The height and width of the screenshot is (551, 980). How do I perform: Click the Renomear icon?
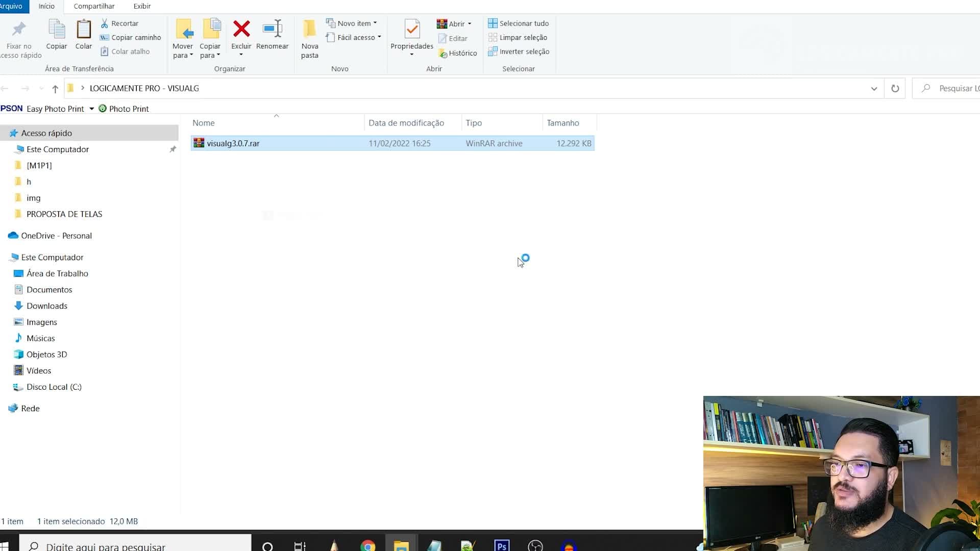[272, 29]
